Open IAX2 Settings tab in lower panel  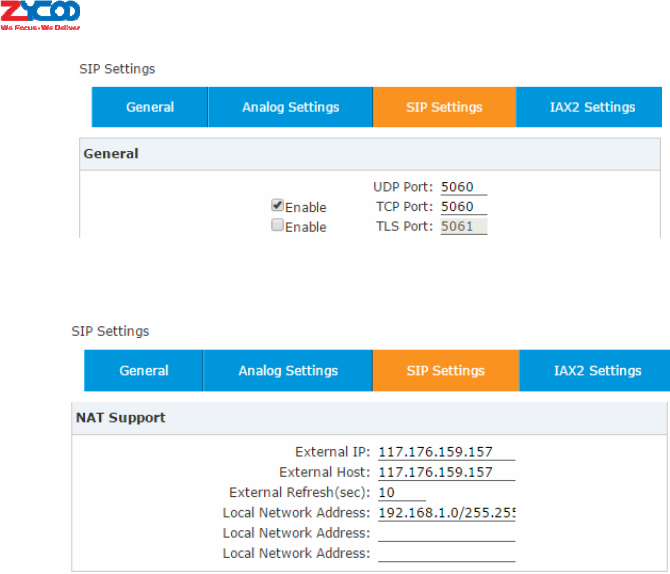(597, 370)
